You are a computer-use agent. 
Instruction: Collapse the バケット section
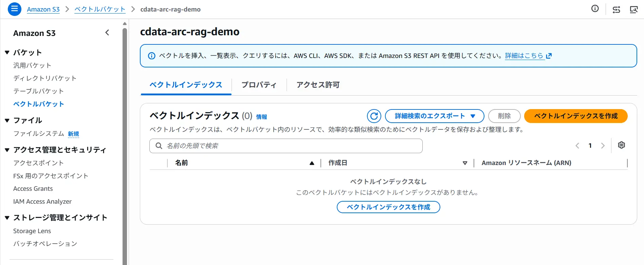(x=7, y=53)
